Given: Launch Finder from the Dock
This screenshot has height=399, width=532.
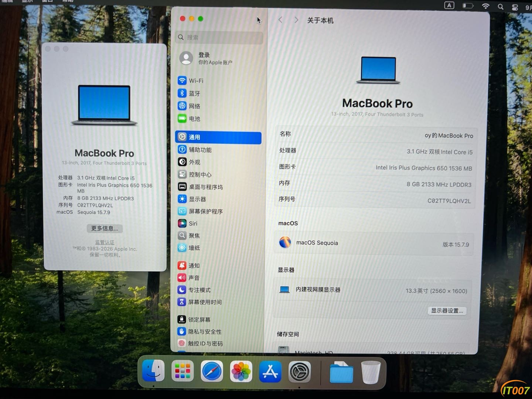Looking at the screenshot, I should 153,371.
